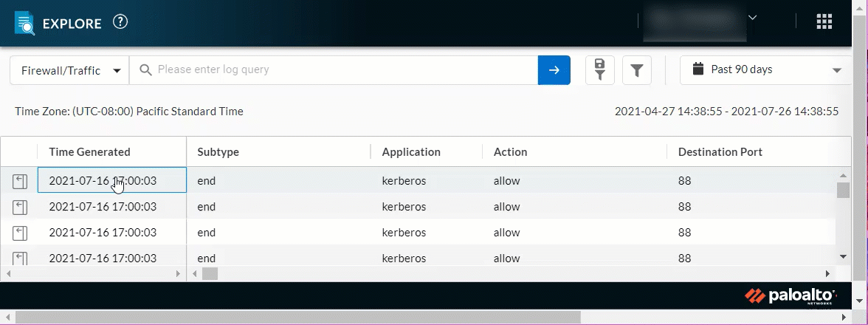Sort by the Time Generated column header
868x325 pixels.
click(x=89, y=152)
